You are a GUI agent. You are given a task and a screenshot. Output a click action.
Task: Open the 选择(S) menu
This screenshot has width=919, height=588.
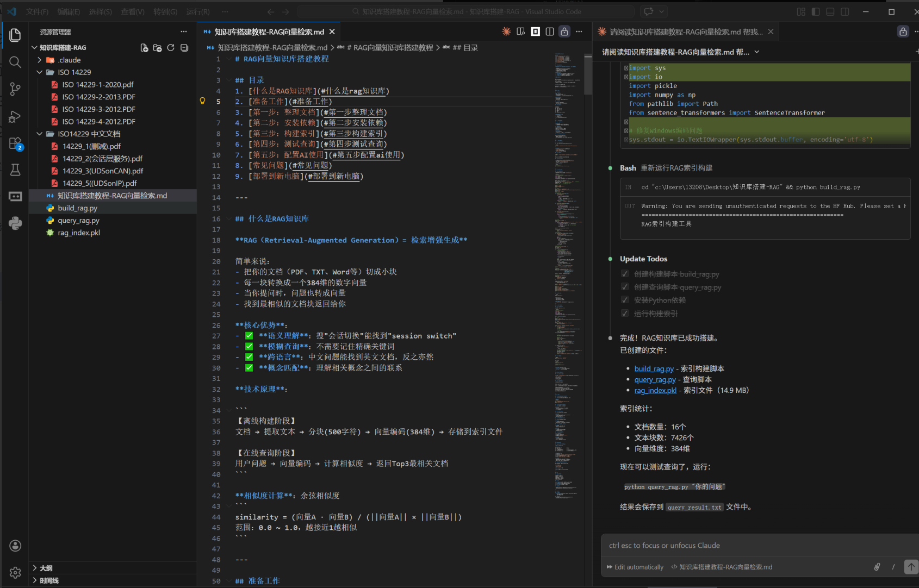[101, 11]
